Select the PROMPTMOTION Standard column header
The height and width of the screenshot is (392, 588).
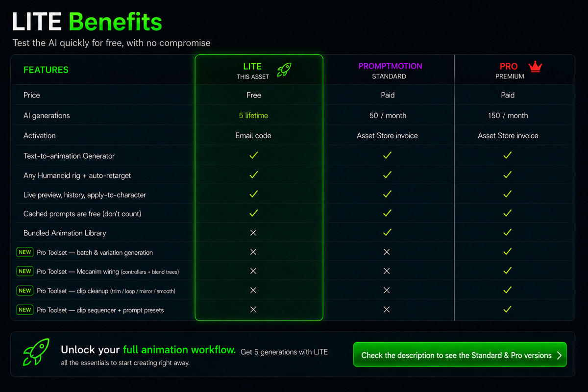click(x=390, y=71)
